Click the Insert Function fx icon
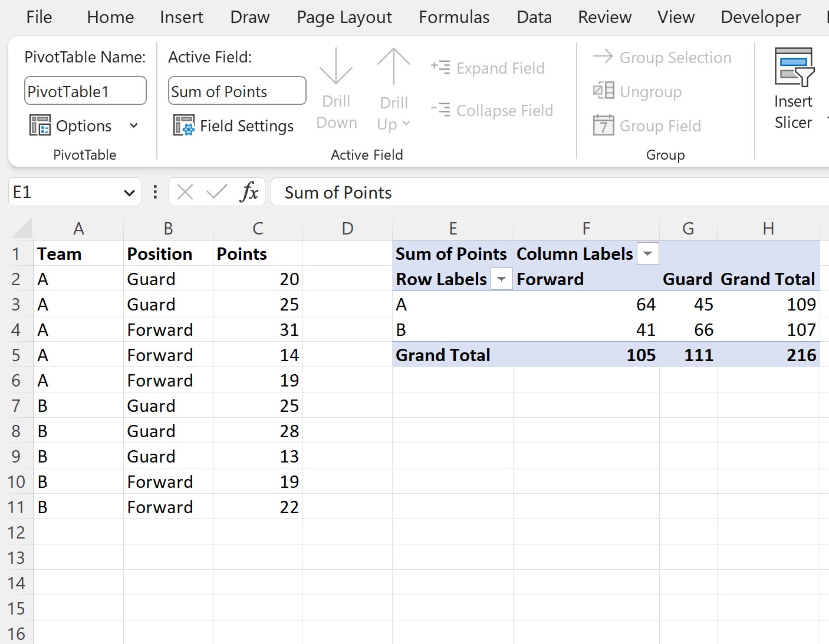 tap(250, 191)
